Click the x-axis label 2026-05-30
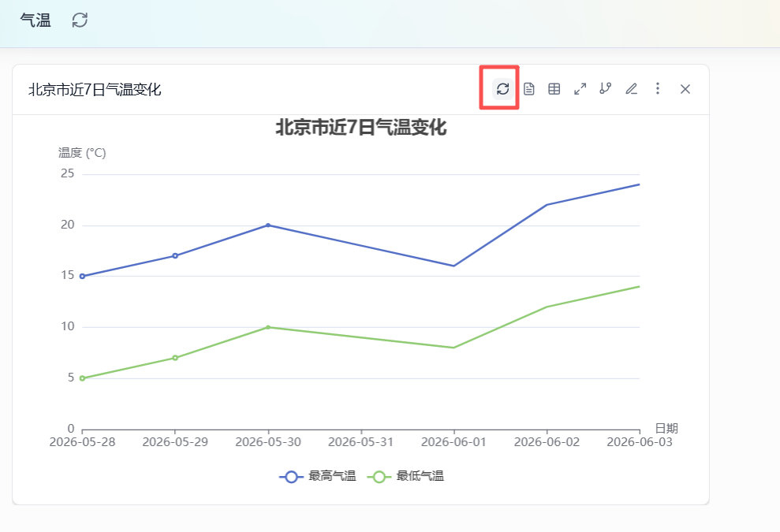Viewport: 780px width, 532px height. (x=268, y=442)
